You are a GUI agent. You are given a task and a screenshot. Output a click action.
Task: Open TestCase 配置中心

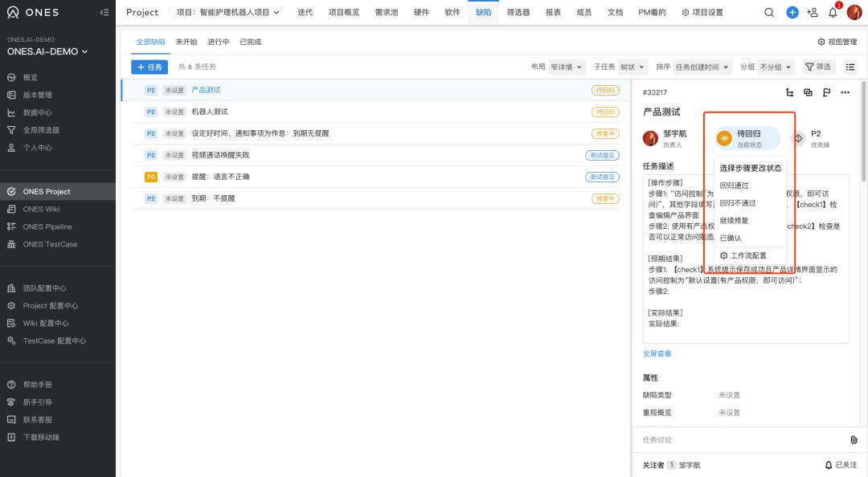tap(55, 340)
